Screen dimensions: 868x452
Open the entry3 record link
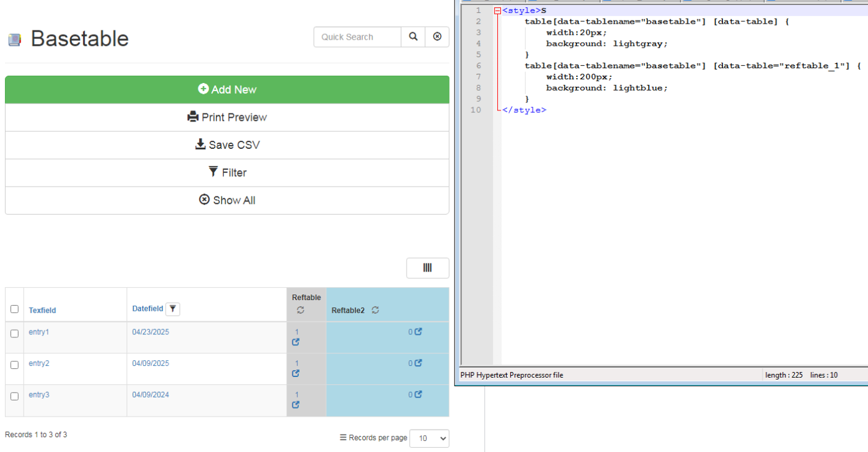[38, 395]
